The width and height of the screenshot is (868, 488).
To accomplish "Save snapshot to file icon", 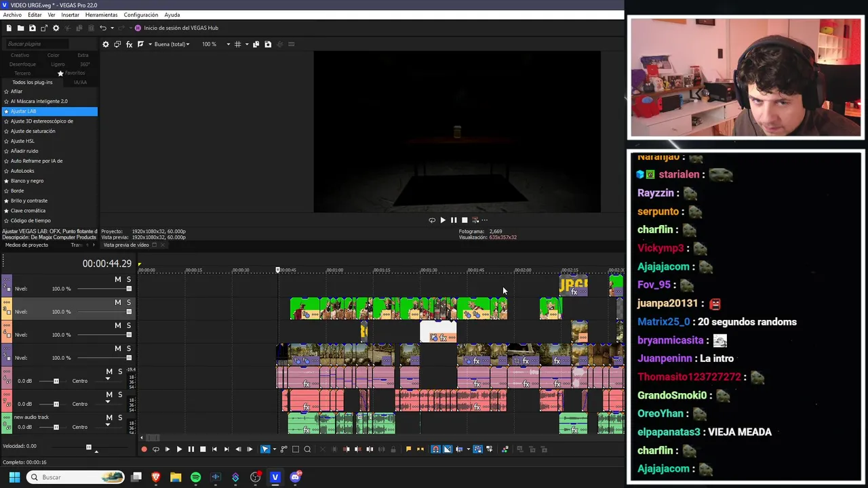I will (268, 44).
